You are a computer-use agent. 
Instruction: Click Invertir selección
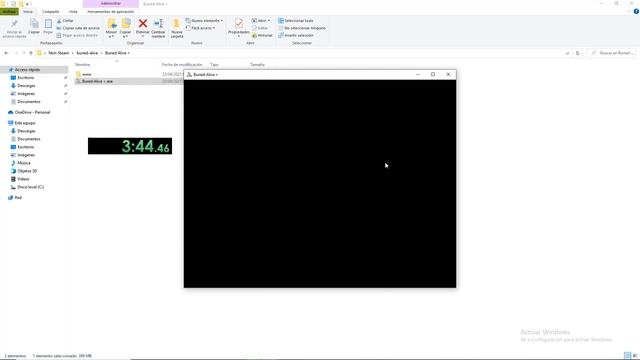point(296,36)
